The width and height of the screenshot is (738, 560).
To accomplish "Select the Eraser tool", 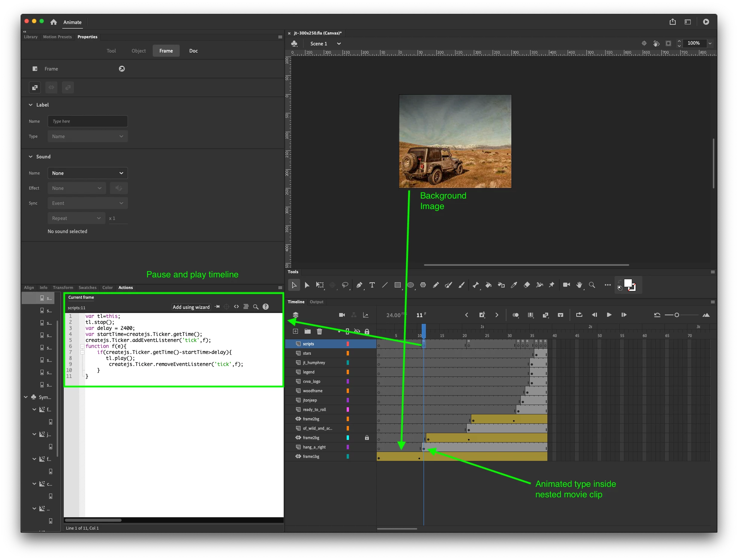I will click(x=527, y=285).
